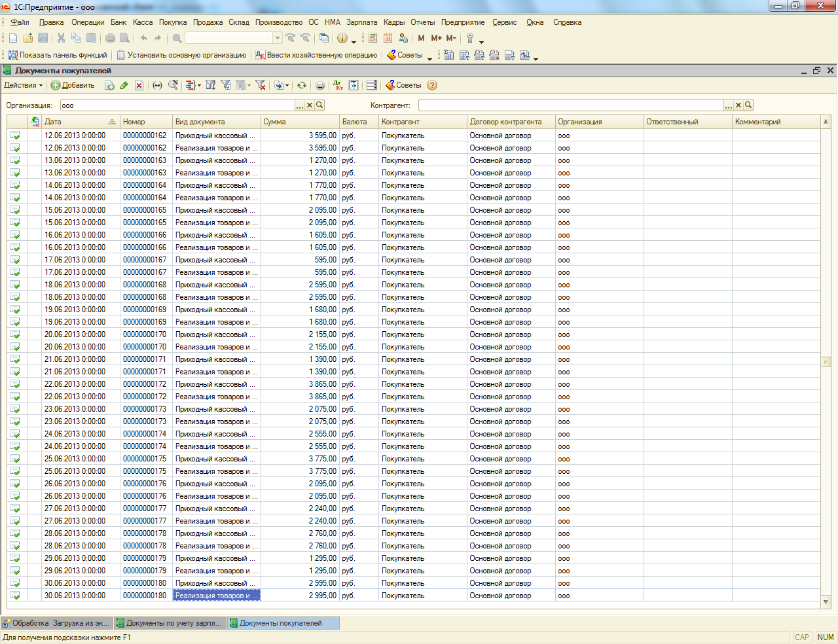Expand the main toolbar search combo box arrow
The width and height of the screenshot is (838, 644).
click(x=278, y=38)
